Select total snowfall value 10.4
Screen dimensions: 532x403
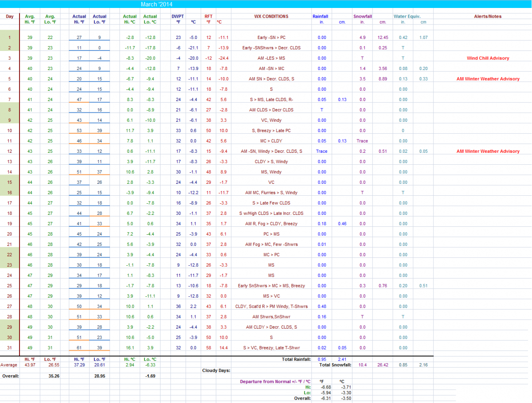tap(362, 365)
